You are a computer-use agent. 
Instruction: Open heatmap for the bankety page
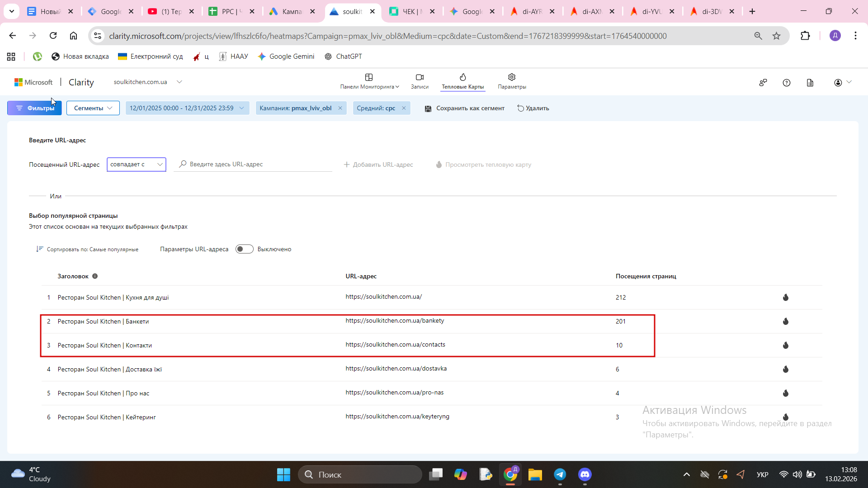coord(786,321)
